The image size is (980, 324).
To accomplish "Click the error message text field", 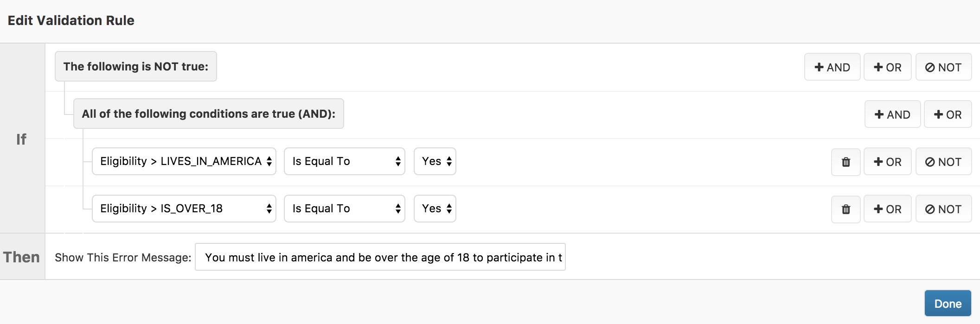I will pos(380,257).
